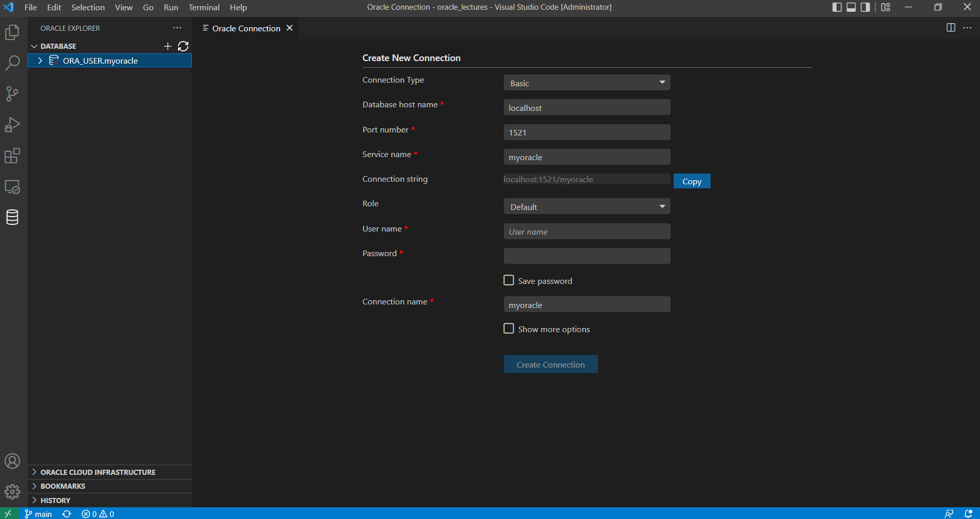Screen dimensions: 980x519
Task: Enable the Save password checkbox
Action: (x=508, y=280)
